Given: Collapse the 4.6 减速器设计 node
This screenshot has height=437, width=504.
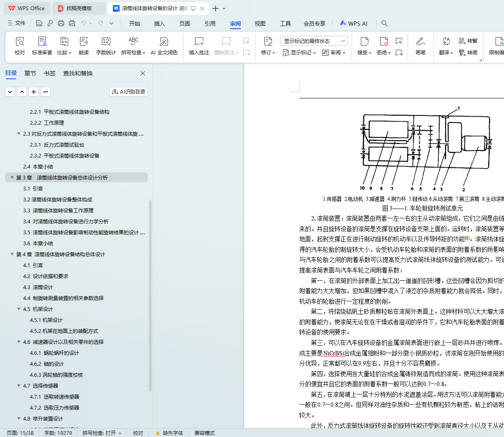Looking at the screenshot, I should tap(19, 342).
